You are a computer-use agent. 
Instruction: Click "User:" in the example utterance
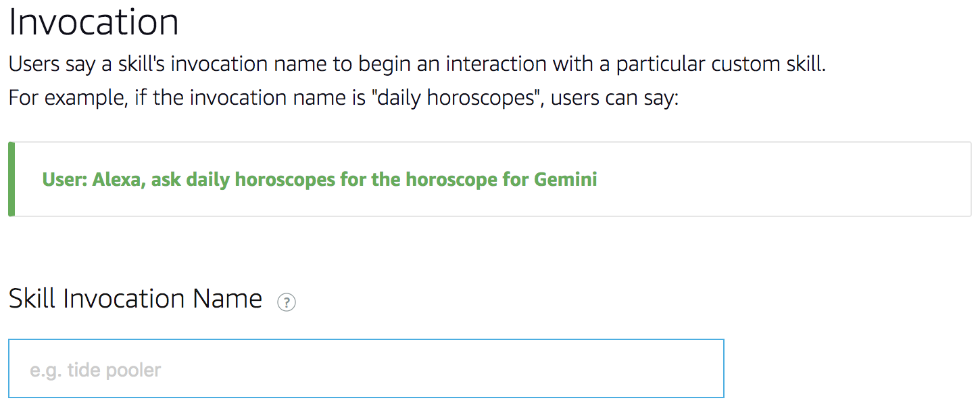[64, 180]
